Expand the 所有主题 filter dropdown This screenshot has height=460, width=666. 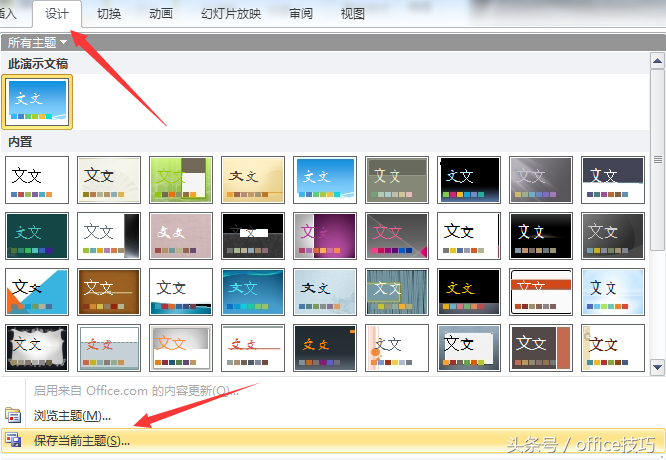tap(37, 42)
